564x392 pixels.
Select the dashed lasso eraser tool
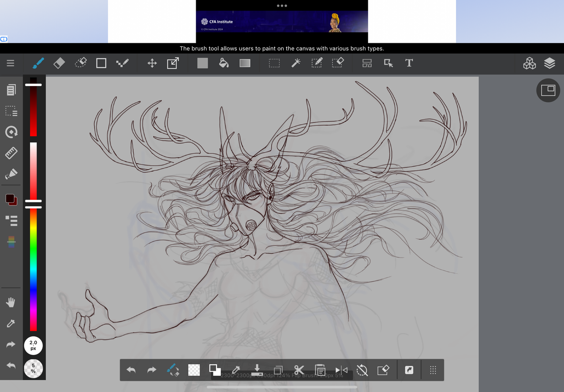(x=81, y=63)
